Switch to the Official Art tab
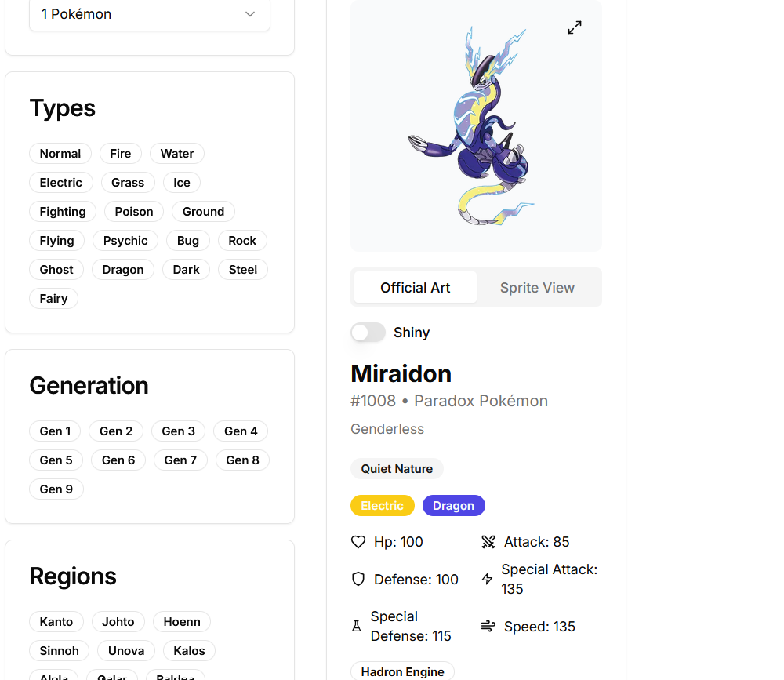 [415, 288]
